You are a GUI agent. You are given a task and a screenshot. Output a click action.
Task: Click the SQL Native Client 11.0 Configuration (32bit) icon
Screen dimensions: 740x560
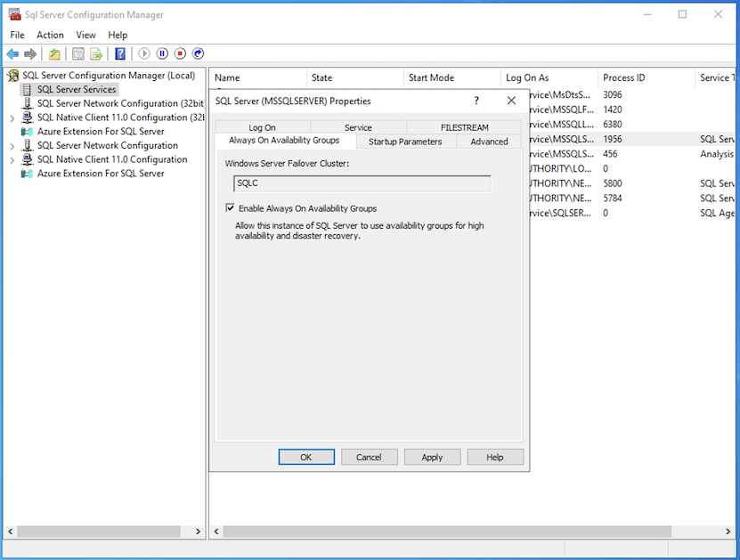(28, 118)
